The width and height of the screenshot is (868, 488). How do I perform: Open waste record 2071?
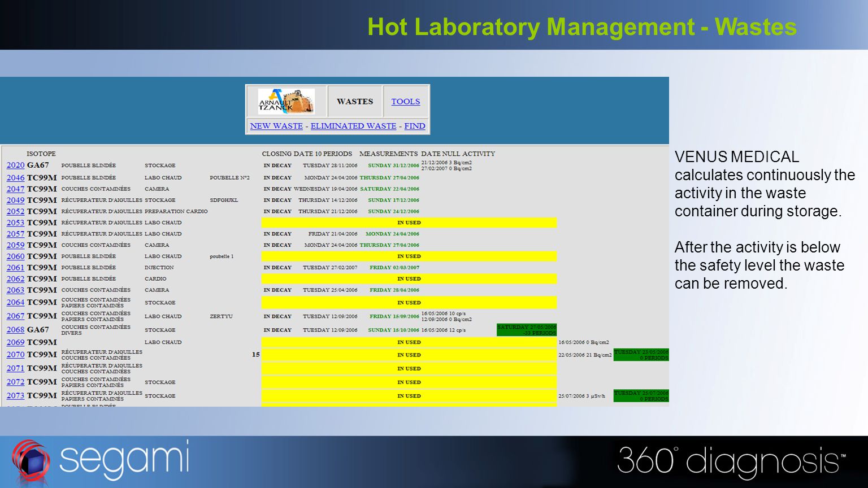click(x=15, y=368)
